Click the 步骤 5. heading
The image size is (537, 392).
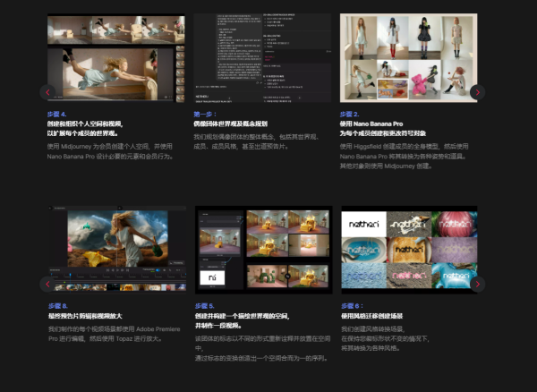coord(204,306)
